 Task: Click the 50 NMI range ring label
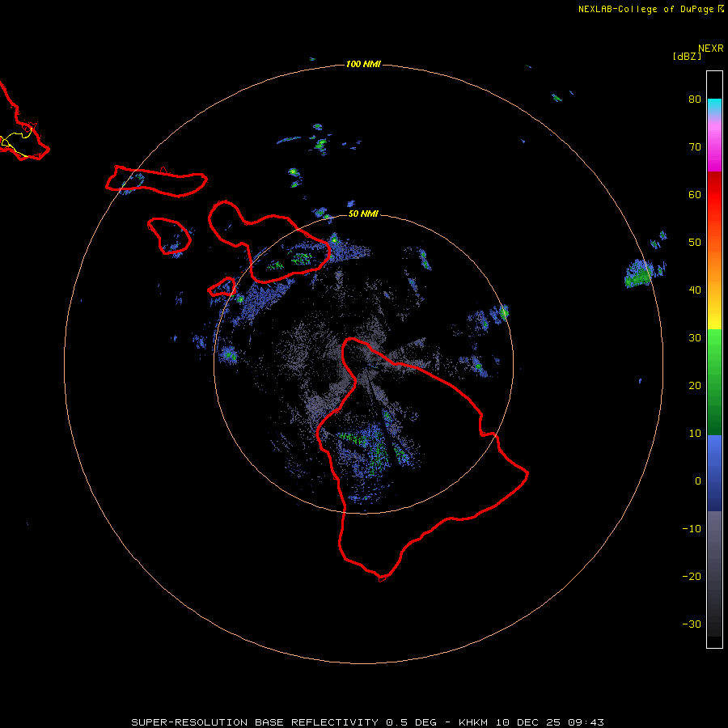pos(363,214)
